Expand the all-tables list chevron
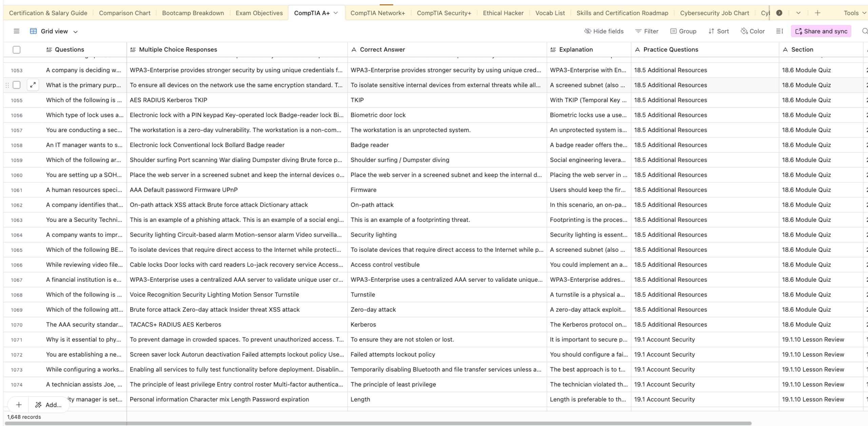The height and width of the screenshot is (426, 868). click(798, 13)
